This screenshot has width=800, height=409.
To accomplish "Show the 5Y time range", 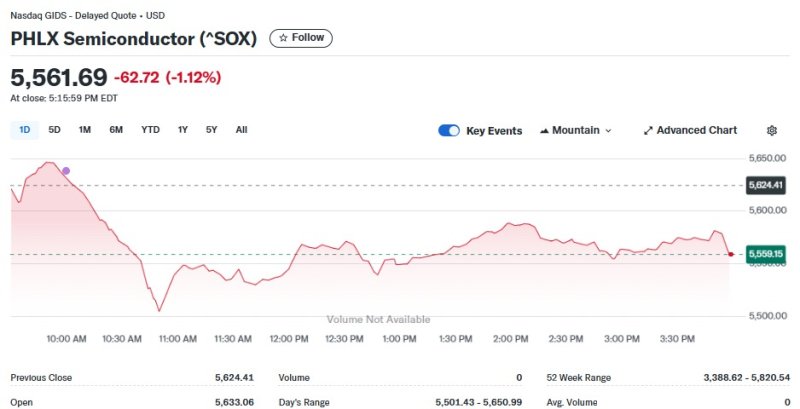I will pyautogui.click(x=211, y=129).
